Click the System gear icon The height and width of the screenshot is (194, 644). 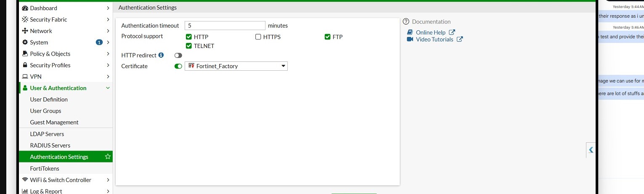pyautogui.click(x=25, y=42)
